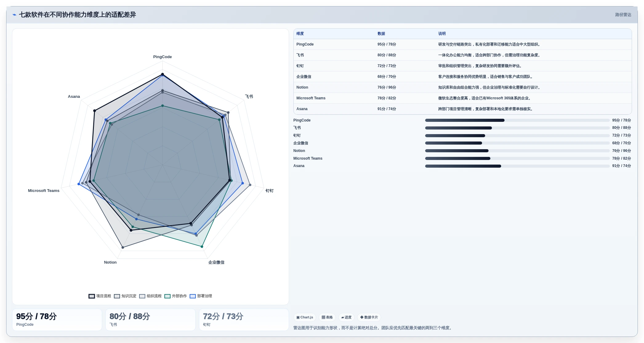Select the 数据卡片 tag chip
The image size is (644, 343).
pyautogui.click(x=369, y=317)
